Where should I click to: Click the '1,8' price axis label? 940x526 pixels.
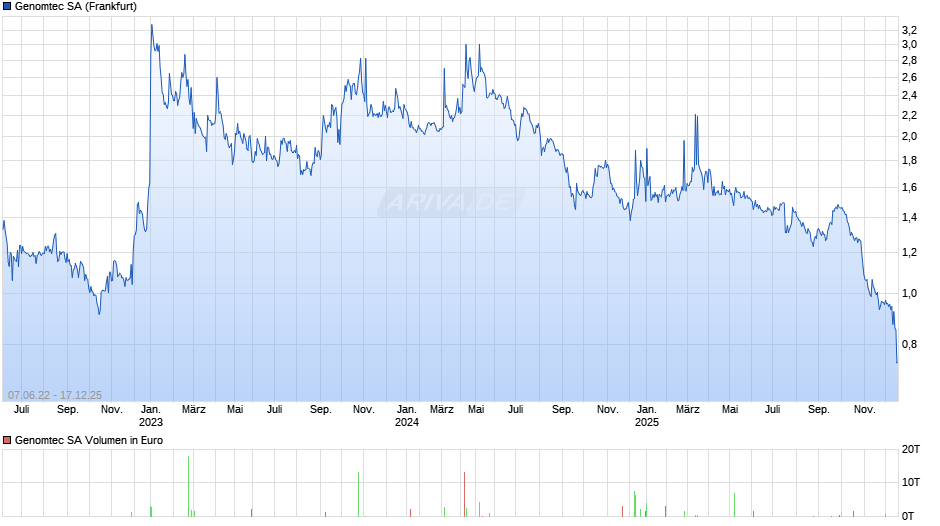point(909,160)
